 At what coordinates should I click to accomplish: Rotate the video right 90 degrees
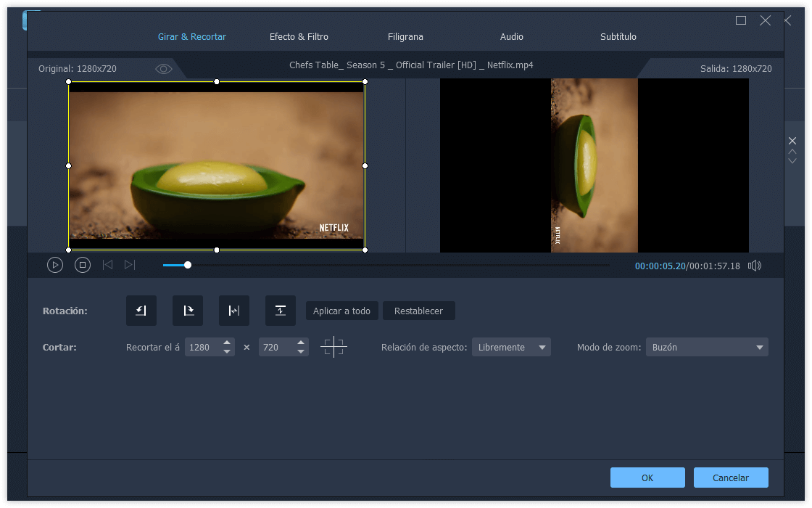188,311
